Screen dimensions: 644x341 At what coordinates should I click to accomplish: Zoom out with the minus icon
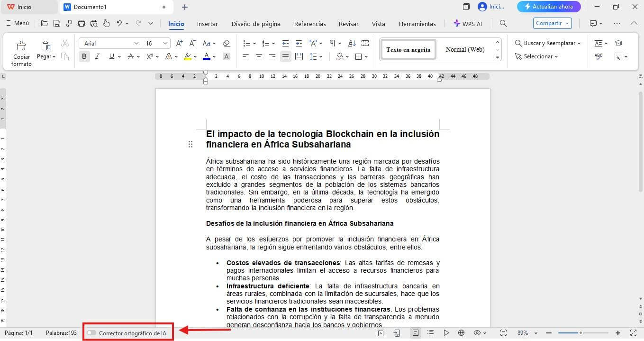tap(549, 333)
